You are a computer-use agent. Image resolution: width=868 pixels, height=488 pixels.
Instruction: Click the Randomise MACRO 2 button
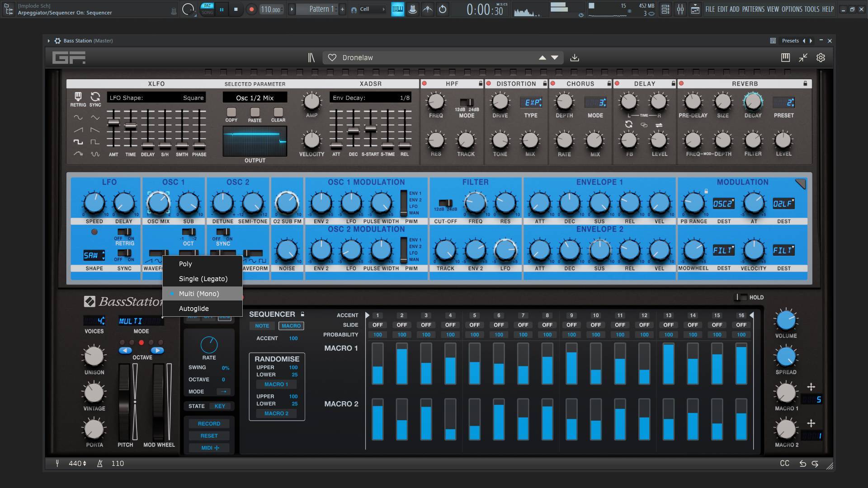click(276, 413)
